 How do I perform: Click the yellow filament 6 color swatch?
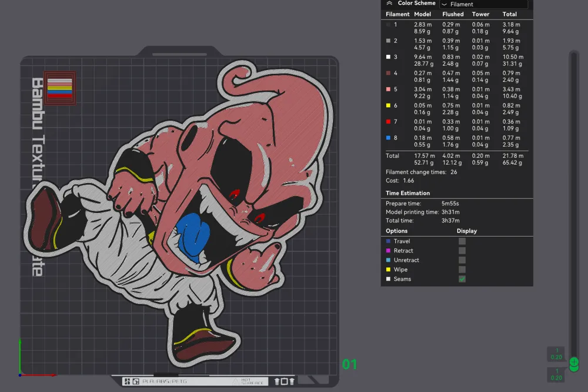coord(388,105)
